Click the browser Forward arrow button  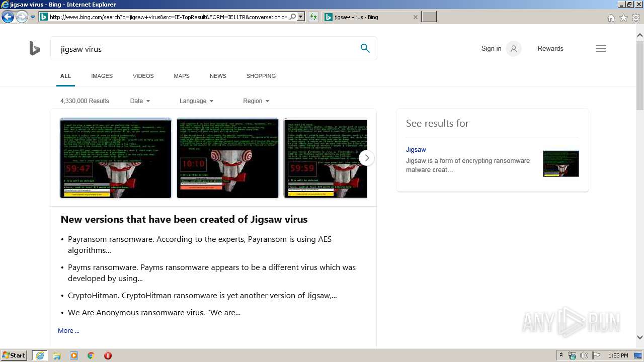point(22,17)
